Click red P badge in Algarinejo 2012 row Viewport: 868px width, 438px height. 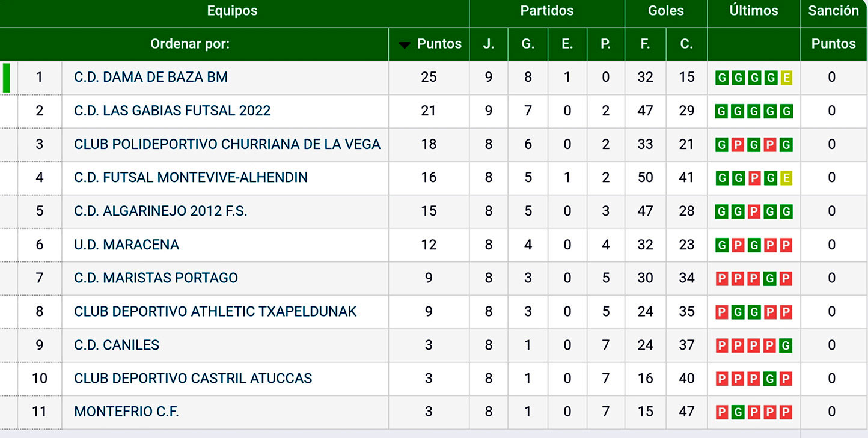click(x=754, y=211)
